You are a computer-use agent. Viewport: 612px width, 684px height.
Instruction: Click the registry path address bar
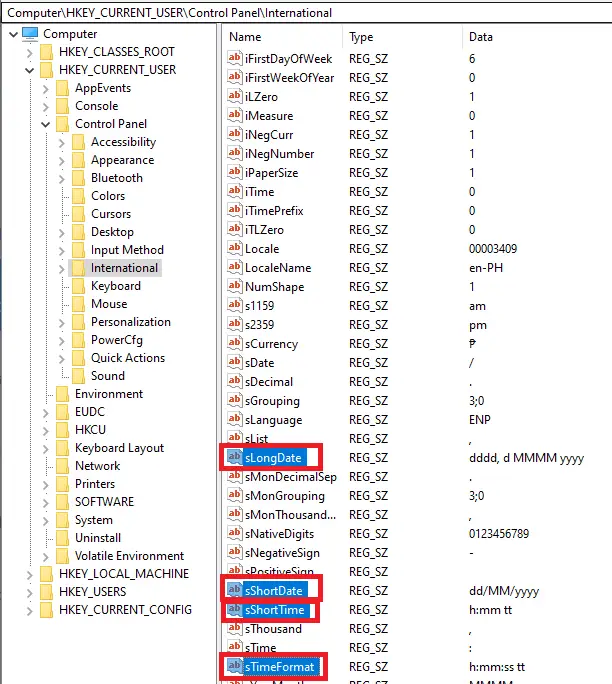pos(307,13)
